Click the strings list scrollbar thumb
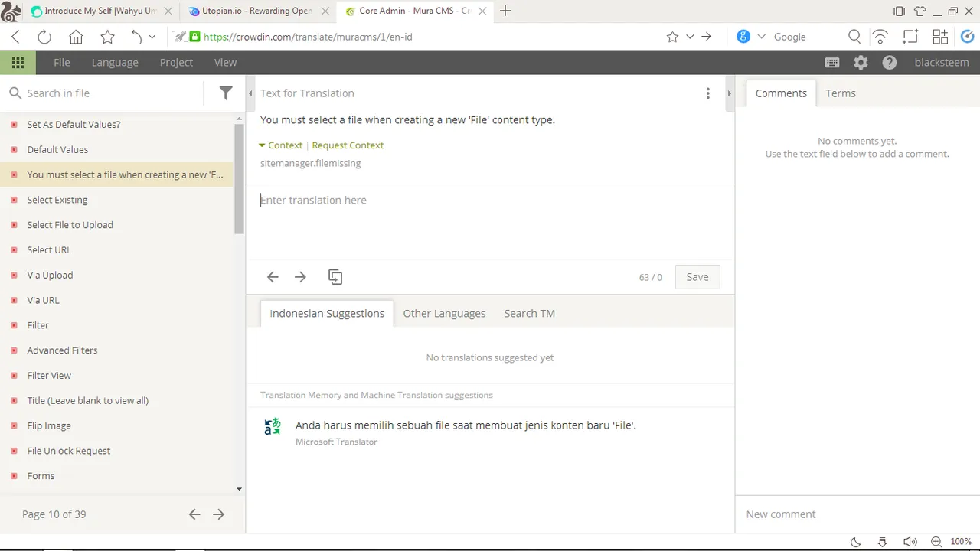The image size is (980, 551). [x=239, y=178]
